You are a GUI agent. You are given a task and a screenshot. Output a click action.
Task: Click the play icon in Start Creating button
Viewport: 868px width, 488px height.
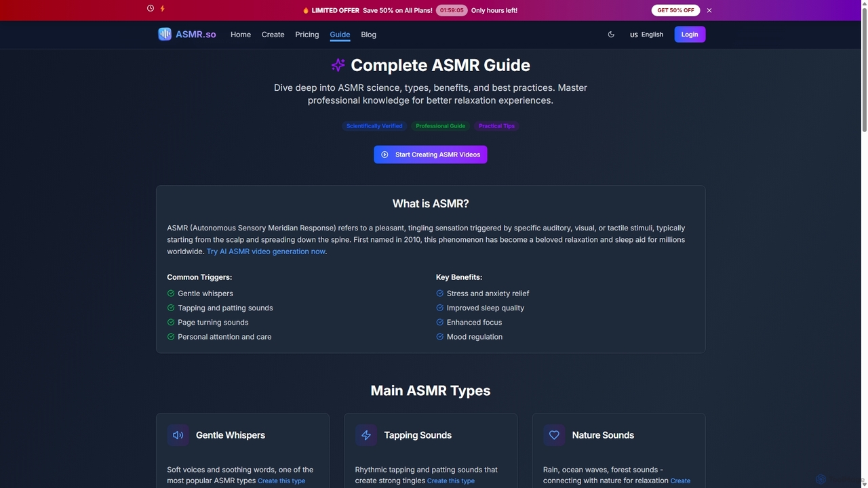tap(384, 155)
